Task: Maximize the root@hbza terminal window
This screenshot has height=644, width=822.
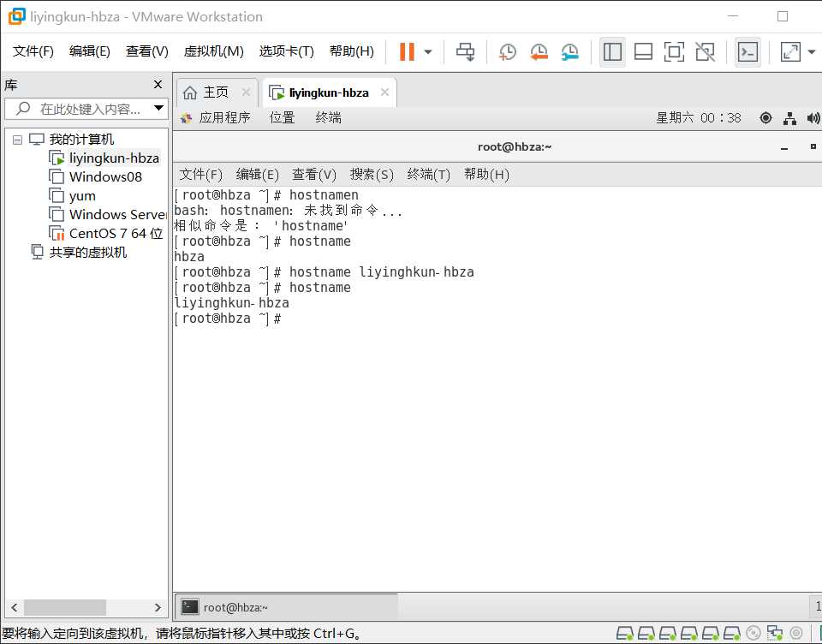Action: coord(813,146)
